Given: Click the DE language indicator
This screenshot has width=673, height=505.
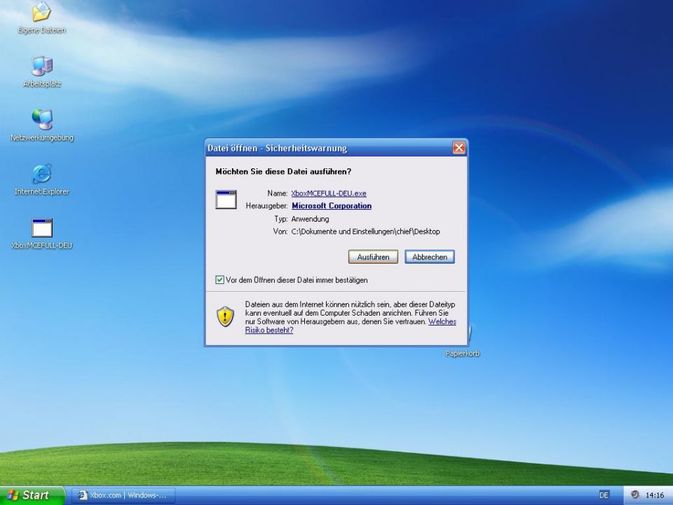Looking at the screenshot, I should 604,495.
